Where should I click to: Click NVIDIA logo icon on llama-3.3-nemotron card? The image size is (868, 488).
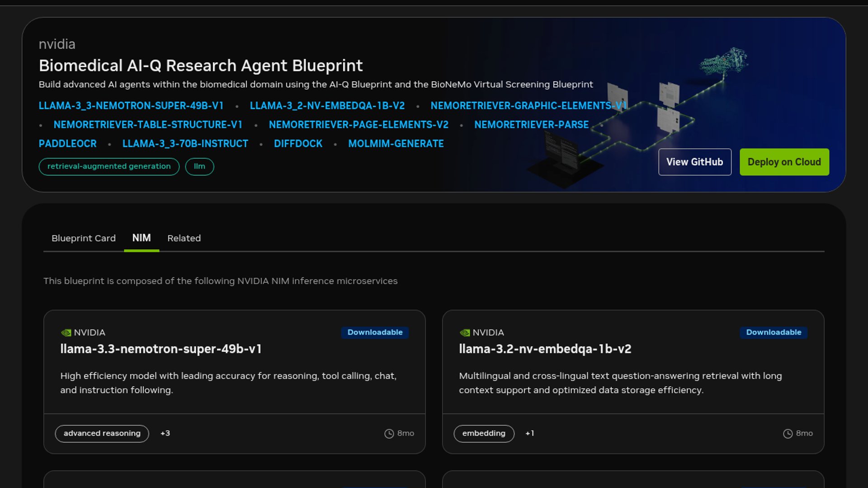tap(66, 333)
